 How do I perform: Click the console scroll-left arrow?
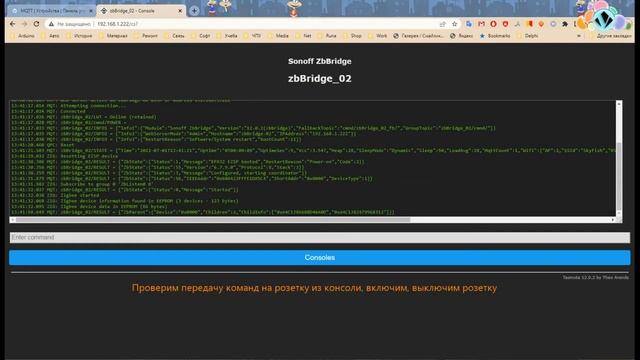tap(13, 220)
